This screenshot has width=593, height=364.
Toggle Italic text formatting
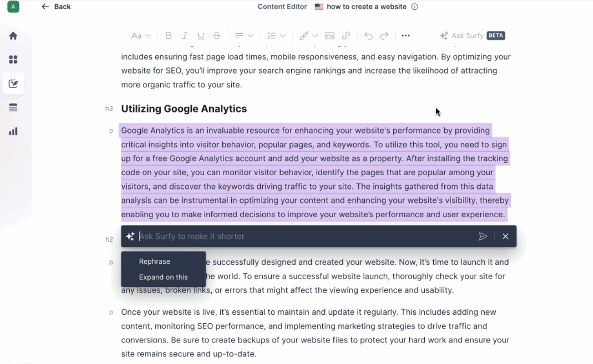pyautogui.click(x=185, y=36)
